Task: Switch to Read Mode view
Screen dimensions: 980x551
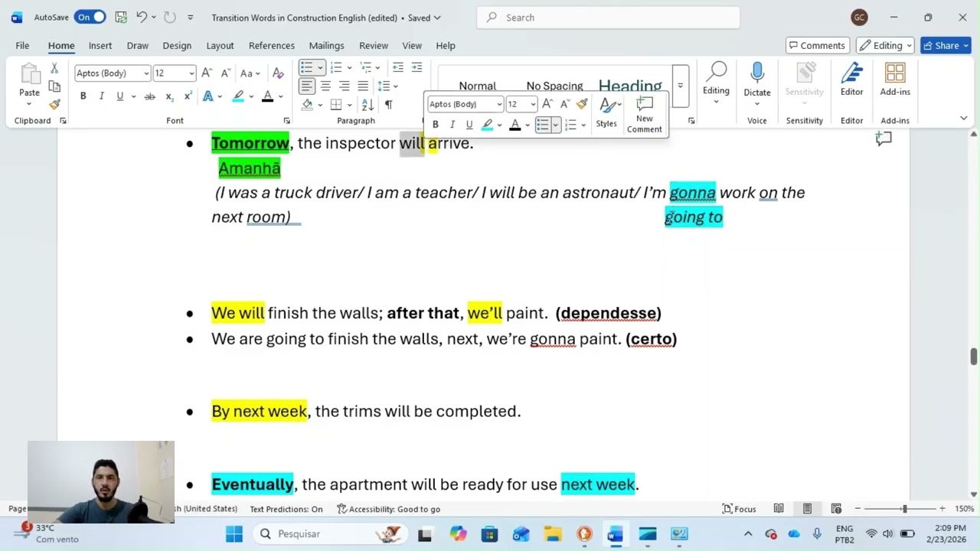Action: pyautogui.click(x=778, y=509)
